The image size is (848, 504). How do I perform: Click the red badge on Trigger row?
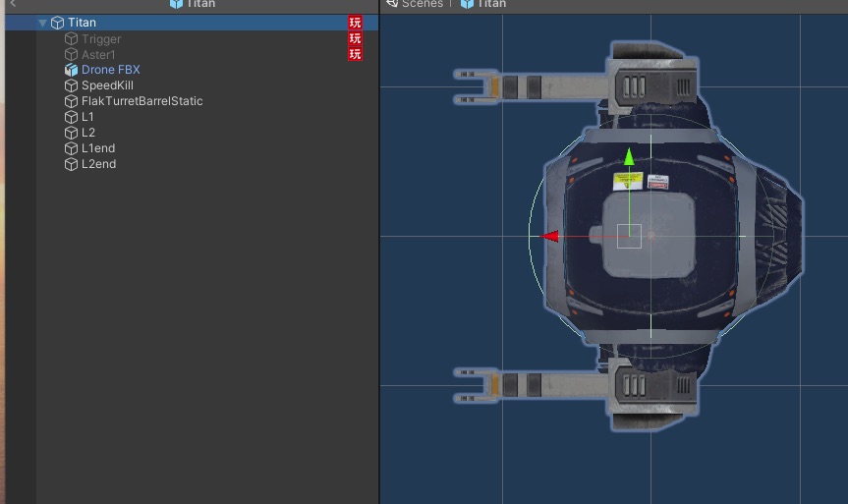[x=355, y=38]
